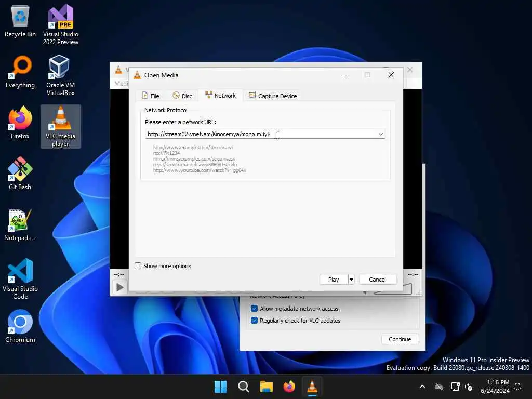This screenshot has width=532, height=399.
Task: Select the Firefox desktop shortcut
Action: coord(20,123)
